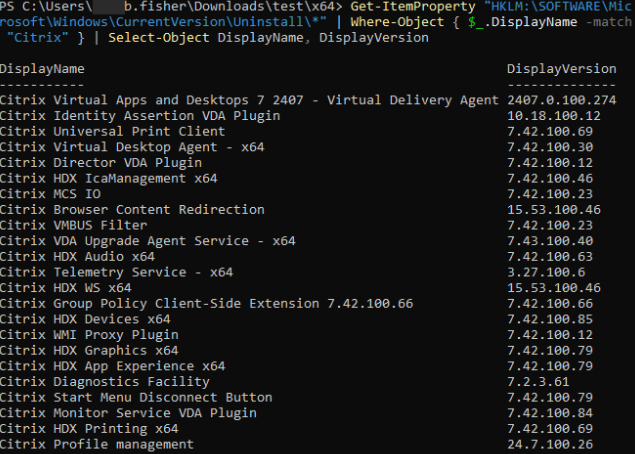Click version 24.7.100.26 value
This screenshot has height=454, width=635.
pos(553,444)
